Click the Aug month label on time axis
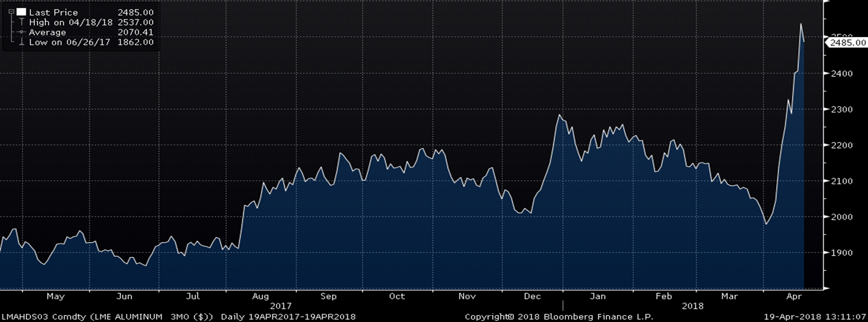 (x=261, y=296)
